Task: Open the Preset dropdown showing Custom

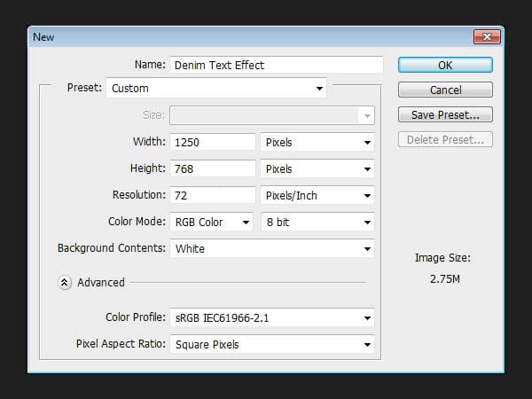Action: pyautogui.click(x=216, y=88)
